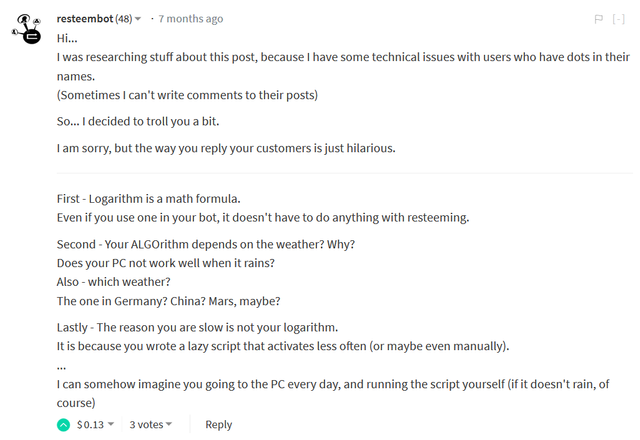Expand the 3 votes dropdown arrow
This screenshot has width=640, height=440.
(x=169, y=424)
